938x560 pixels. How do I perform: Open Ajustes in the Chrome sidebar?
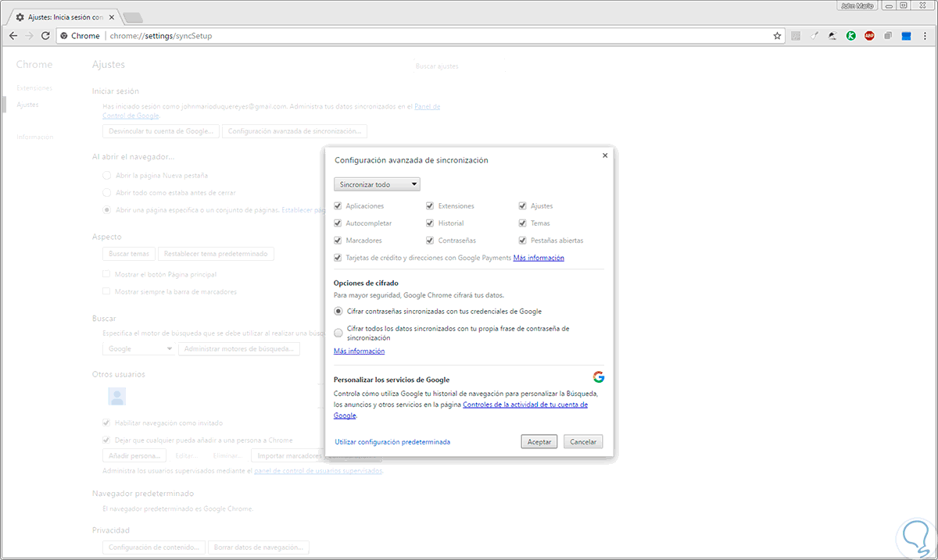click(27, 105)
